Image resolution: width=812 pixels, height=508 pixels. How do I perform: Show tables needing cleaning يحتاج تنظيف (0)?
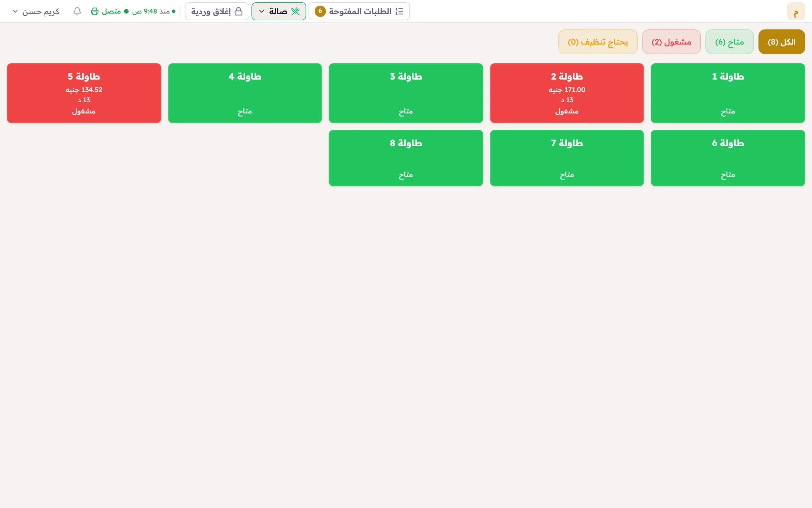point(598,42)
